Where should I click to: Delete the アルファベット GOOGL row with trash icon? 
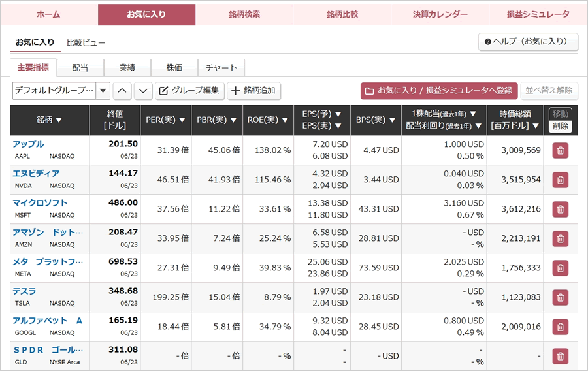click(x=561, y=327)
